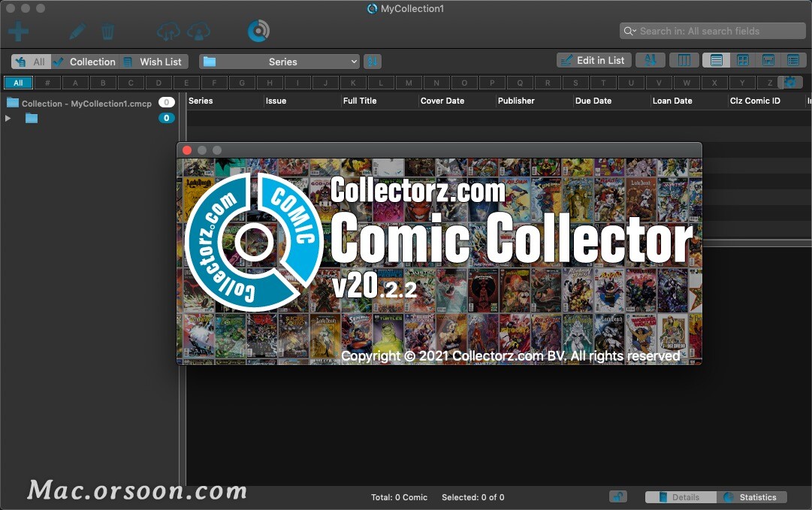Sort by the Publisher column header
Screen dimensions: 812x510
(534, 101)
